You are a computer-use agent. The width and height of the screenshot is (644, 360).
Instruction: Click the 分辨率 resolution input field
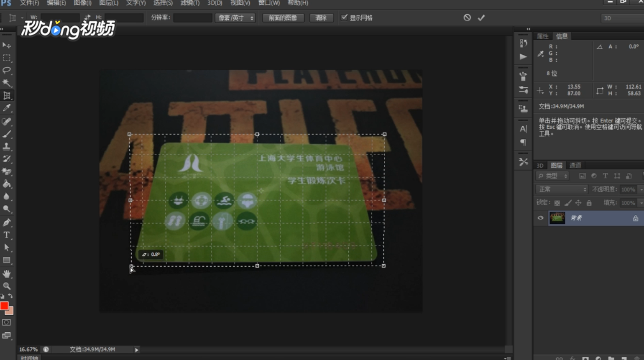click(193, 18)
